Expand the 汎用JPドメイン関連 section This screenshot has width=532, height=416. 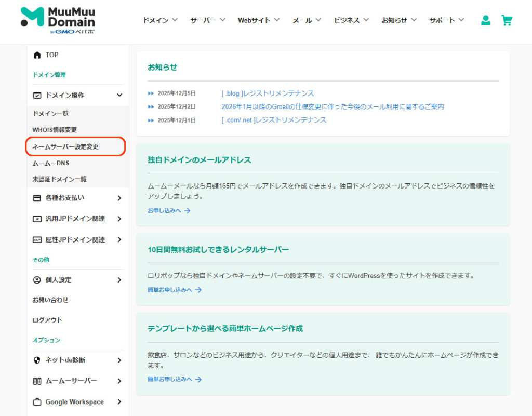tap(119, 219)
